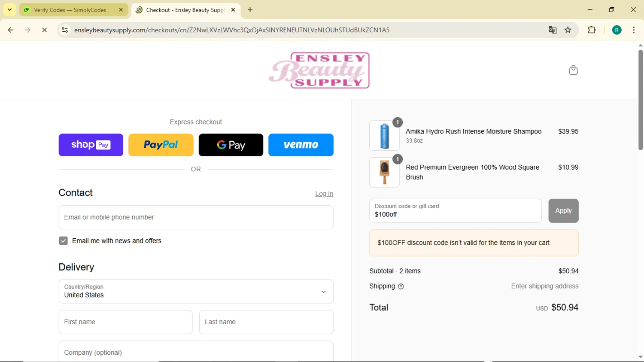Click the First name field
This screenshot has width=644, height=362.
(125, 322)
